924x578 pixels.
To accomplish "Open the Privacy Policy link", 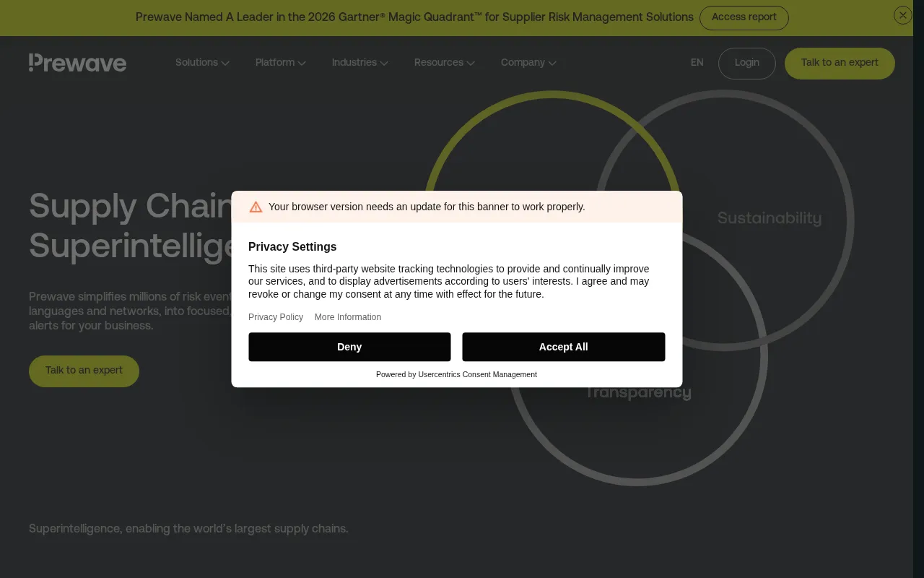I will pos(276,317).
